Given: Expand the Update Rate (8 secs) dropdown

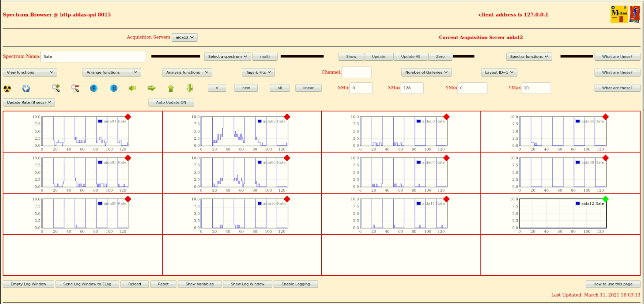Looking at the screenshot, I should point(29,102).
